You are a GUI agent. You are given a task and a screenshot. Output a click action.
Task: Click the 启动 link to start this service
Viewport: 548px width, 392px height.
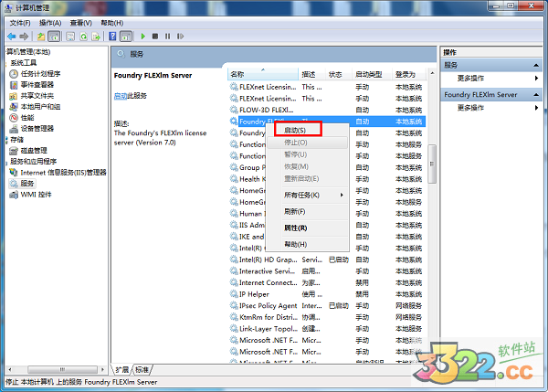tap(121, 96)
